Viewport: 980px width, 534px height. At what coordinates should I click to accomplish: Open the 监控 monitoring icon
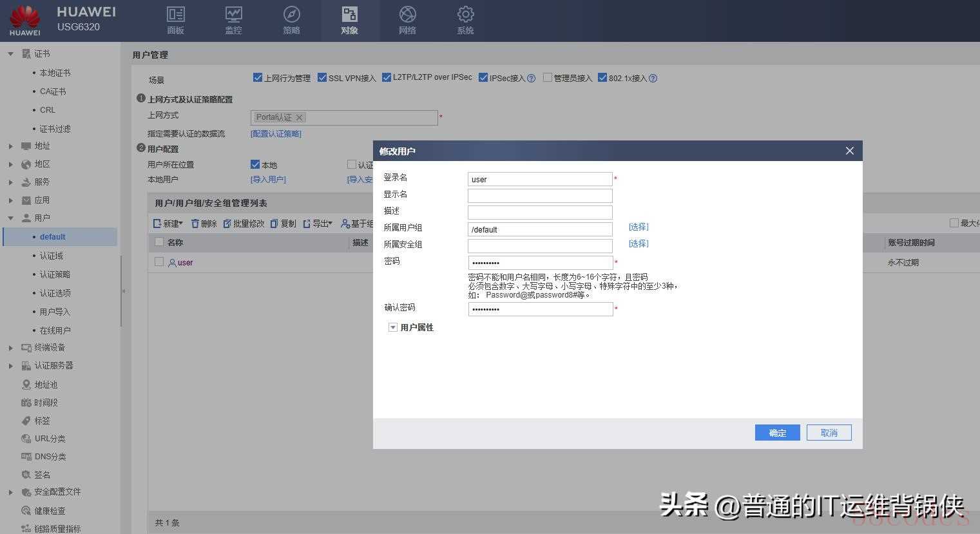pos(233,15)
